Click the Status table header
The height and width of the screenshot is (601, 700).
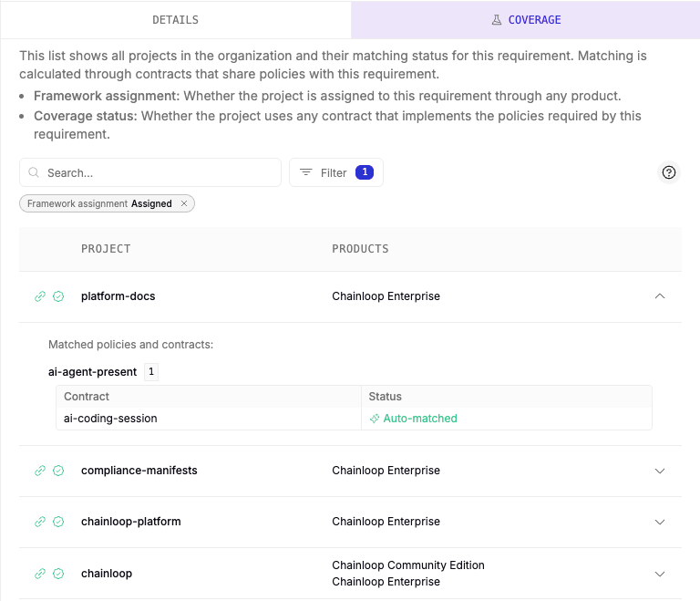(x=386, y=397)
